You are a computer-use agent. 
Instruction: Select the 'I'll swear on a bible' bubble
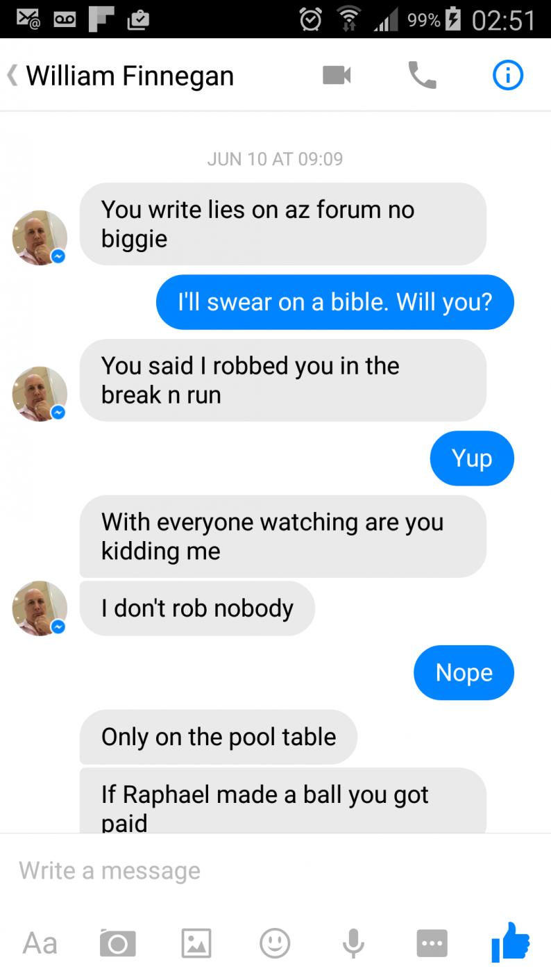pyautogui.click(x=334, y=302)
